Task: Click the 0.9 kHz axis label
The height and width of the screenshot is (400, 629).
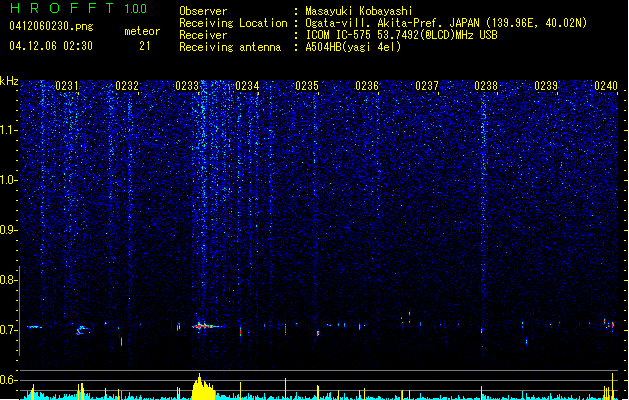Action: pos(8,230)
